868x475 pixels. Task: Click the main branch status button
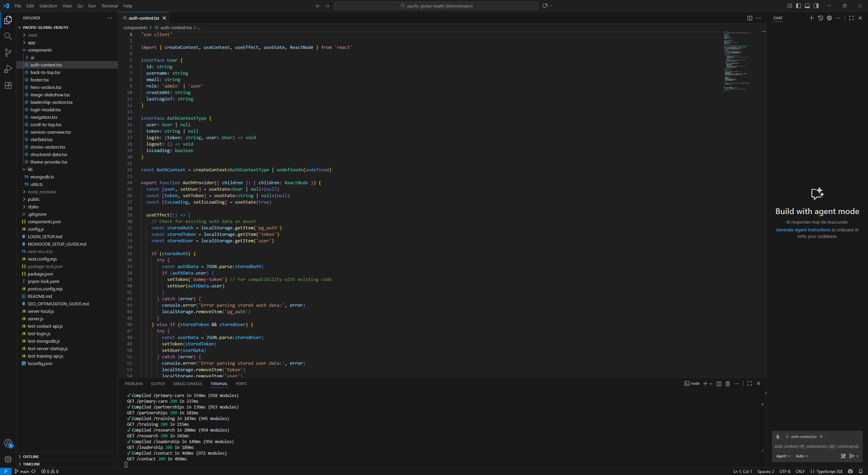[x=22, y=471]
